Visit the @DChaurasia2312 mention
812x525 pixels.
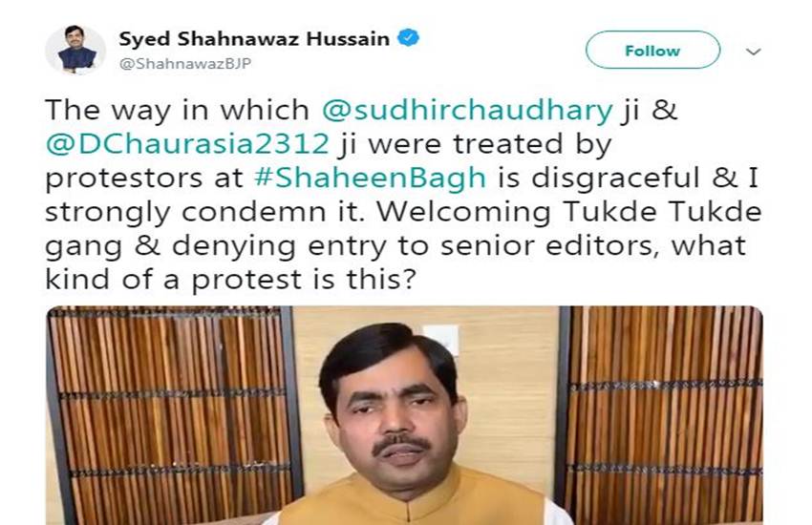point(187,144)
